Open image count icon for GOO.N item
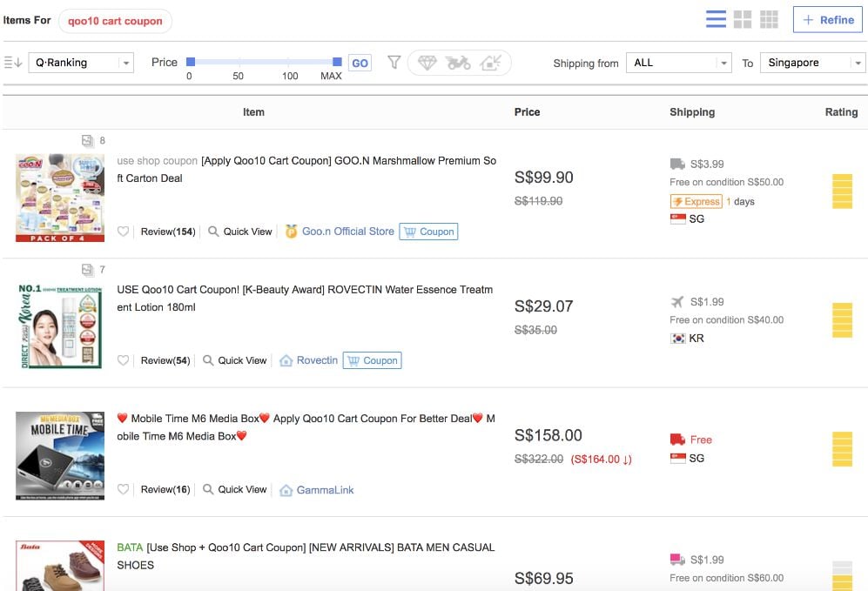Screen dimensions: 868x591 (x=87, y=140)
